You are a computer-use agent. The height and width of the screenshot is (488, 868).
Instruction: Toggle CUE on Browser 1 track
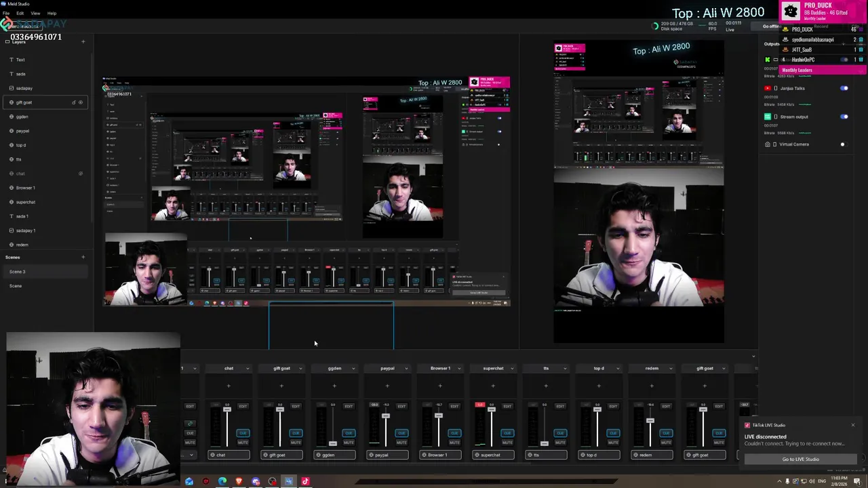(454, 433)
